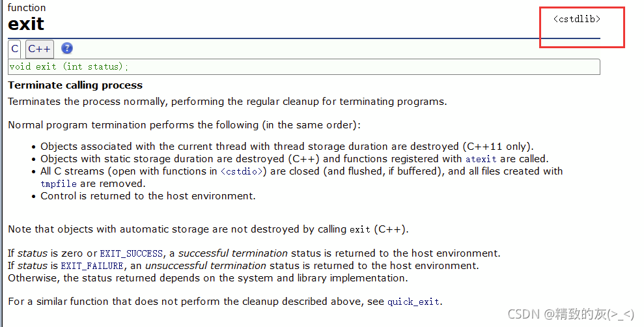The image size is (644, 327).
Task: Open the quick_exit function link
Action: pyautogui.click(x=413, y=302)
